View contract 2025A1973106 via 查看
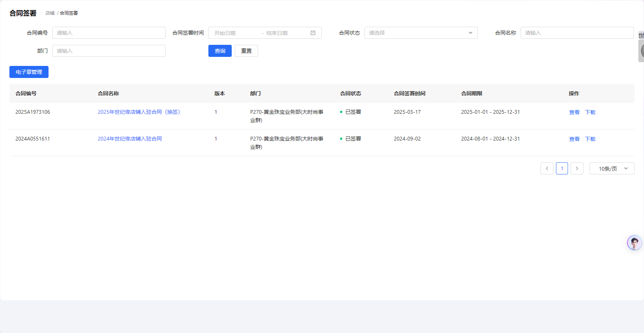The height and width of the screenshot is (333, 644). pos(574,112)
